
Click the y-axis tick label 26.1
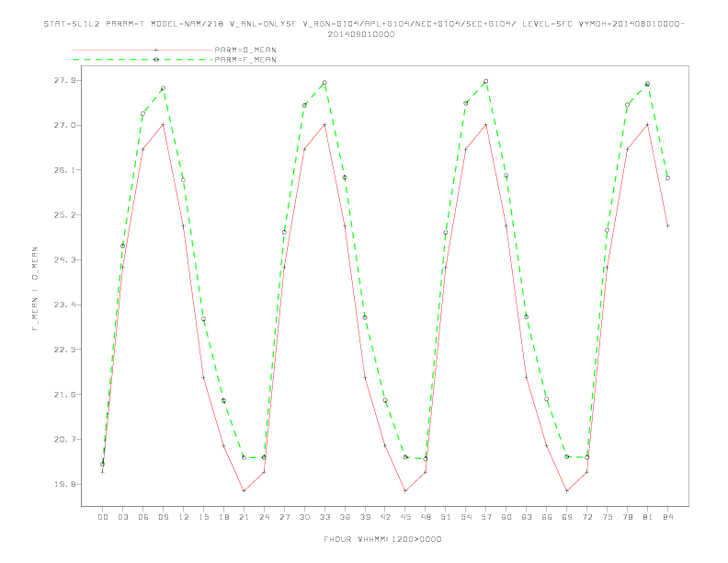64,170
